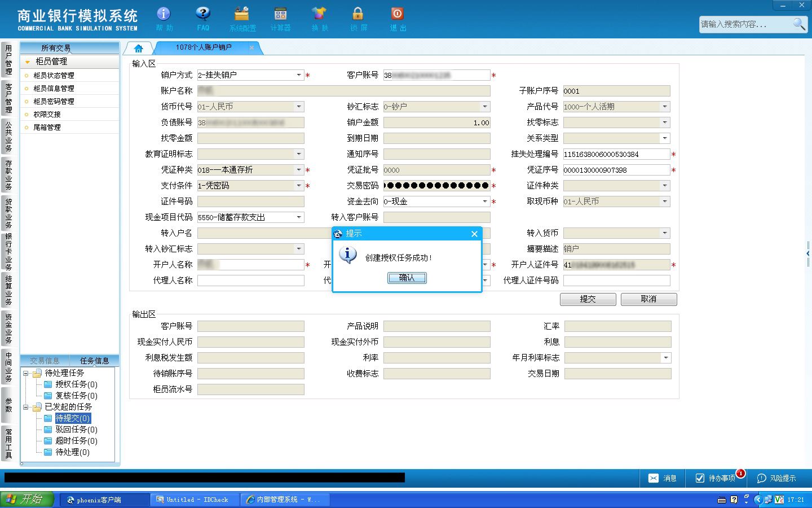The height and width of the screenshot is (508, 812).
Task: Select the 资金业务 side tab
Action: coord(8,329)
